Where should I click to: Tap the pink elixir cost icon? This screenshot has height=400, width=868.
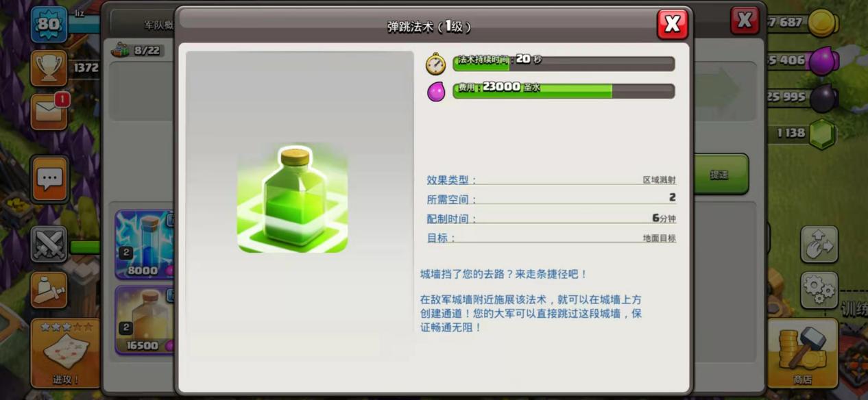tap(436, 91)
